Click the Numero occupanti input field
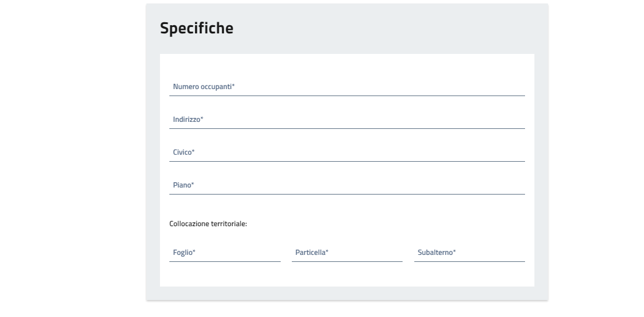 [347, 87]
